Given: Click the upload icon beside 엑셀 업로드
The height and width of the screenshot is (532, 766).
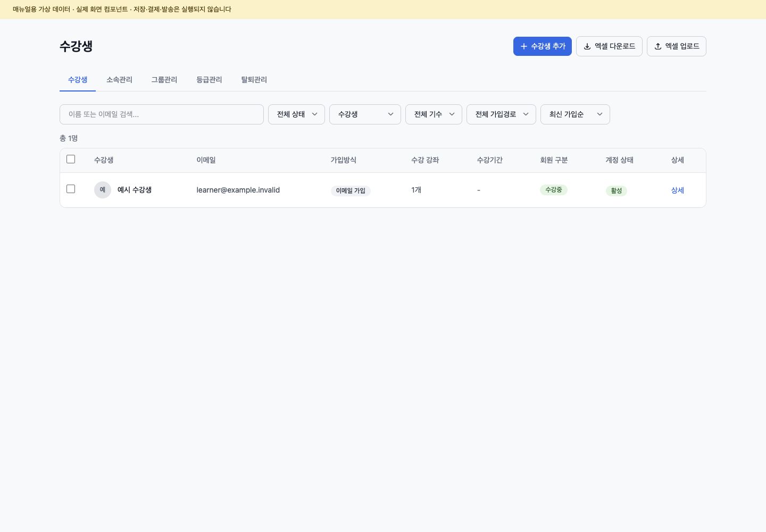Looking at the screenshot, I should click(658, 46).
